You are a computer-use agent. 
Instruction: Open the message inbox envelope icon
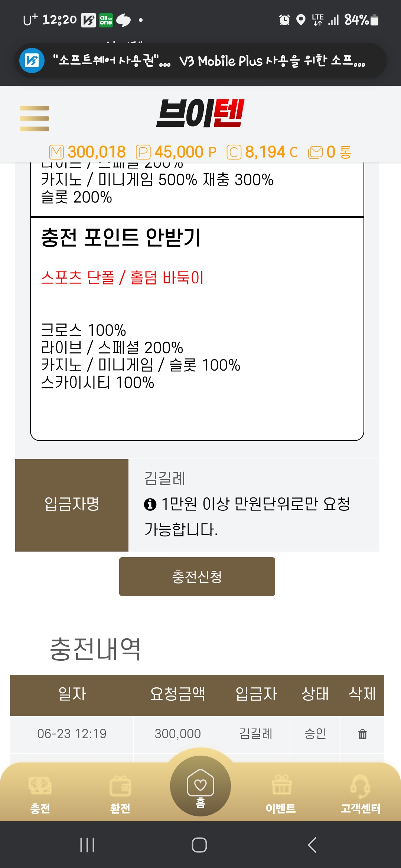point(316,152)
